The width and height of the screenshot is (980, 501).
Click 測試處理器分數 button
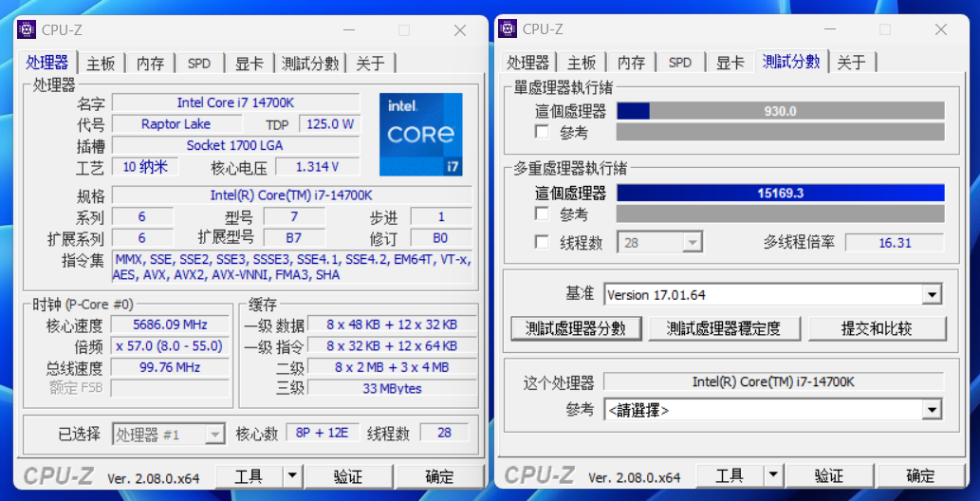pyautogui.click(x=576, y=327)
